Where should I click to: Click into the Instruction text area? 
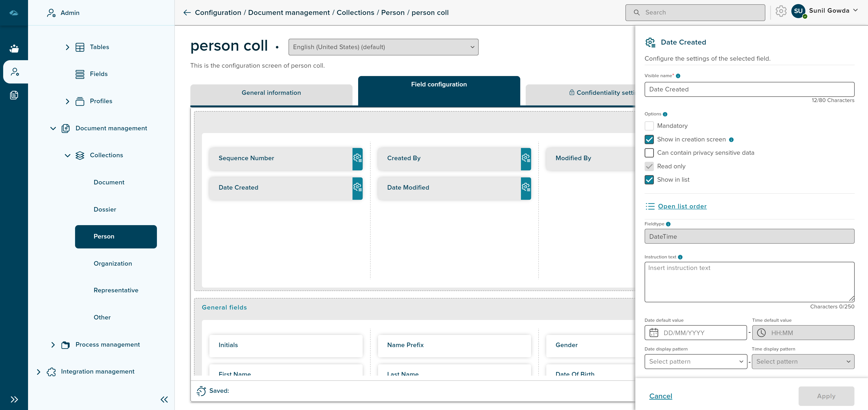(x=749, y=282)
